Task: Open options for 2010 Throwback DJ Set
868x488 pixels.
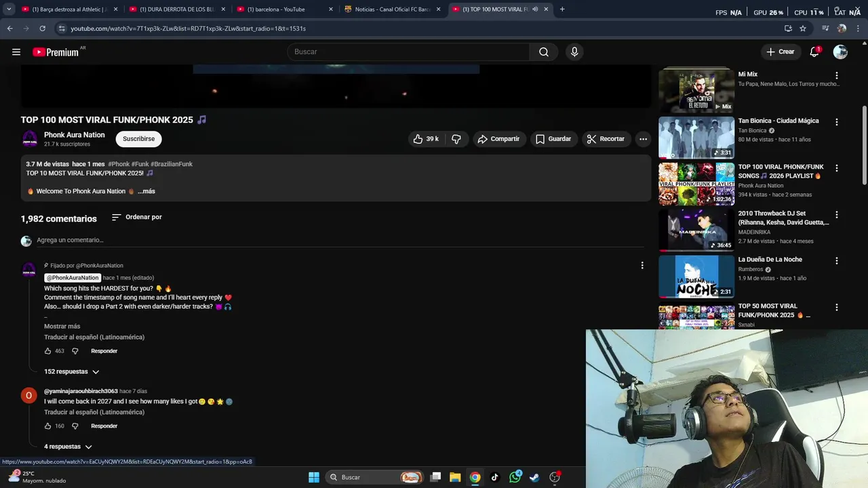Action: (836, 215)
